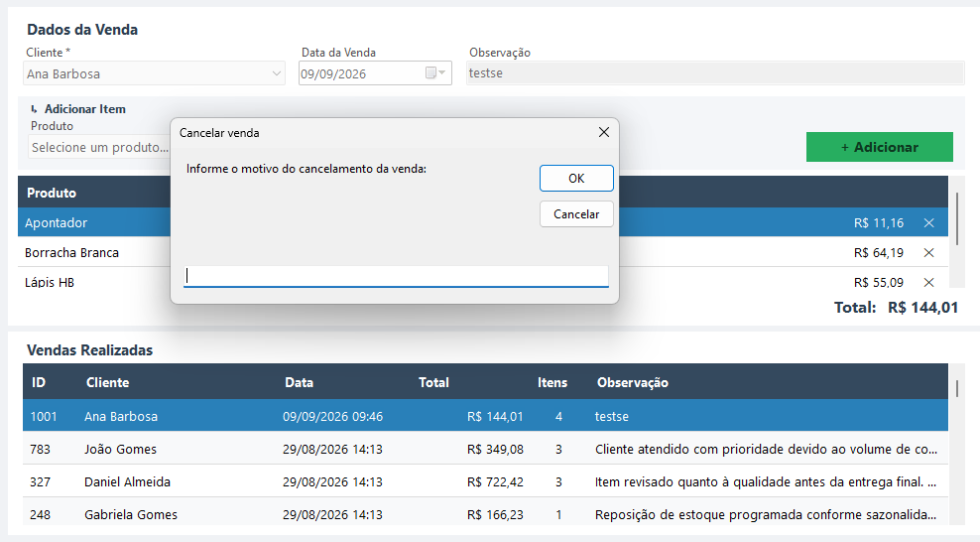
Task: Click the Observação field containing testse
Action: tap(715, 73)
